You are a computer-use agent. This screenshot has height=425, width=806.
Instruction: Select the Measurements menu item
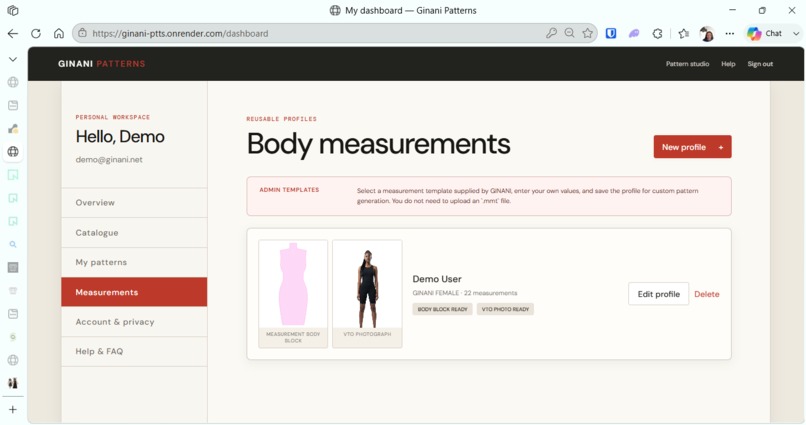(x=134, y=292)
